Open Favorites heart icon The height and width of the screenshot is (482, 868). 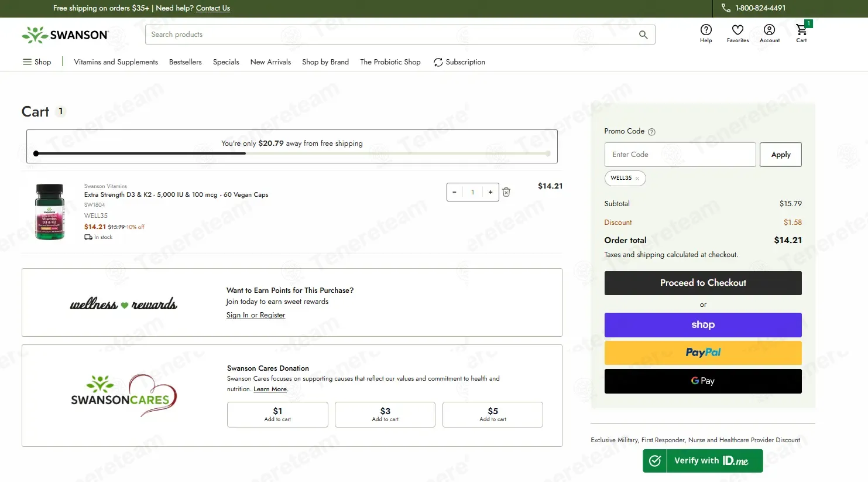coord(737,33)
